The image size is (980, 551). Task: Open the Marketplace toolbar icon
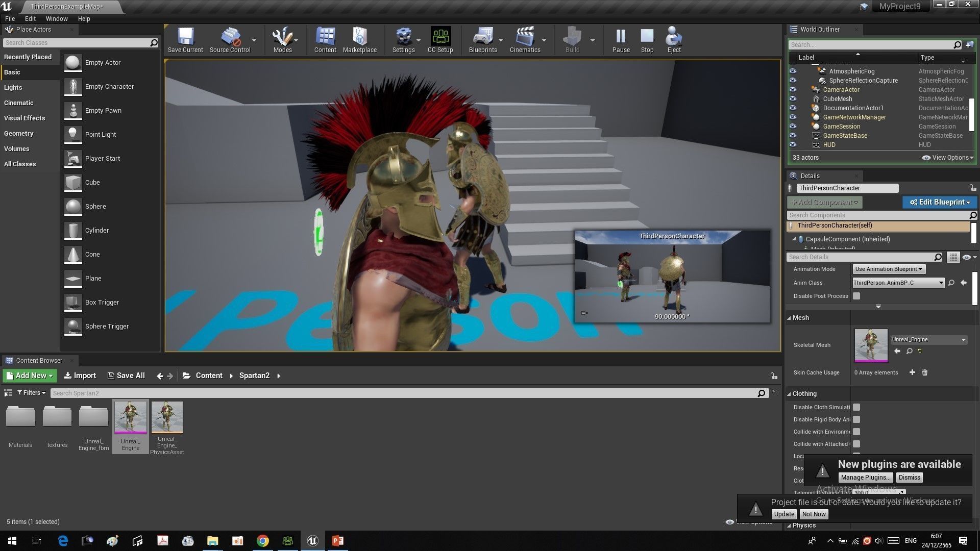(x=360, y=40)
